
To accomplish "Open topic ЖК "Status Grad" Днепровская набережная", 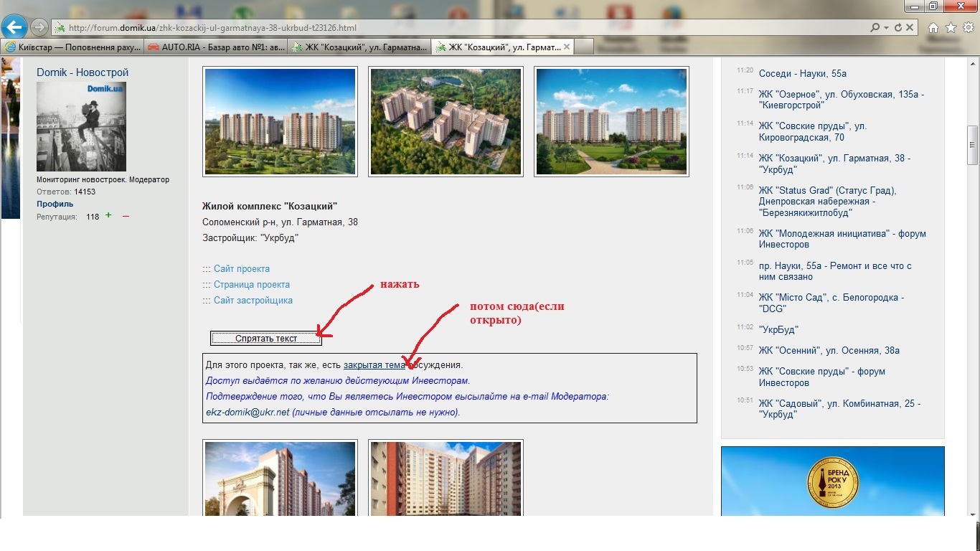I will 828,202.
